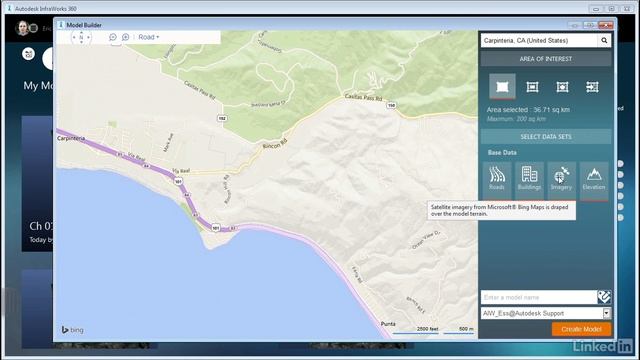
Task: Click the icon next to the user avatar
Action: click(34, 28)
